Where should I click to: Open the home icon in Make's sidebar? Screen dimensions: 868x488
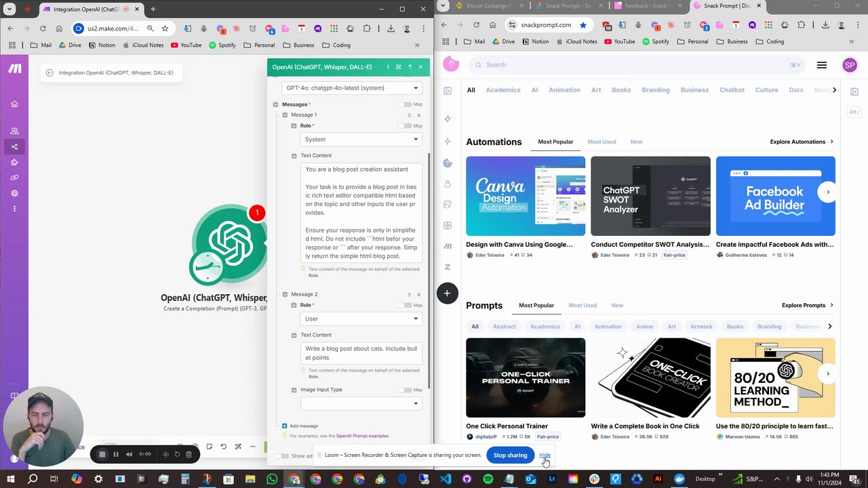click(14, 104)
